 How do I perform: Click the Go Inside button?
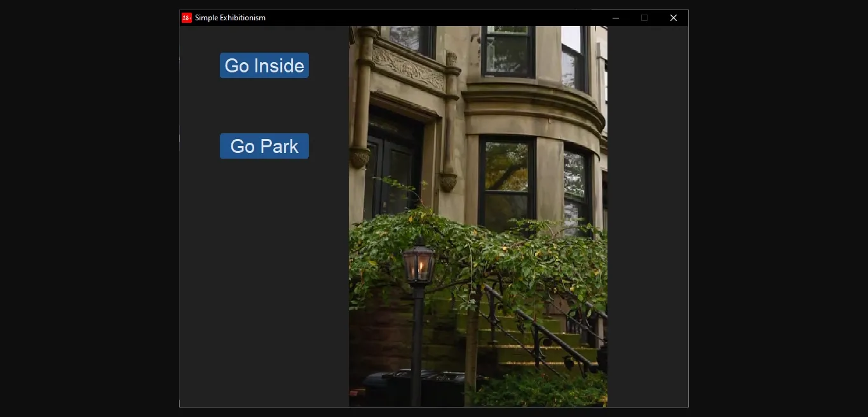[264, 65]
